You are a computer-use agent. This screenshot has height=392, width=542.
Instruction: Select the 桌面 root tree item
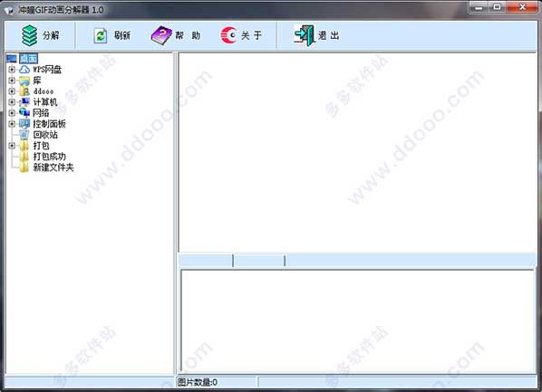[x=28, y=58]
